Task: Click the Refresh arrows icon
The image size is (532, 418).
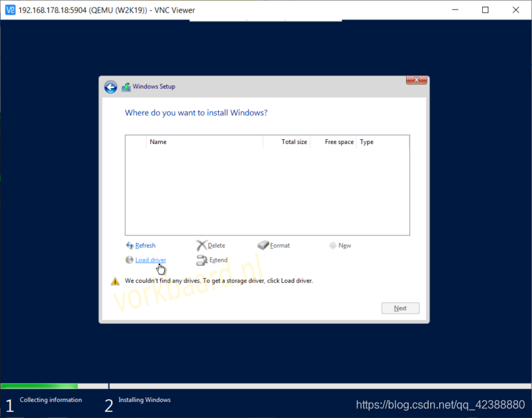Action: (130, 245)
